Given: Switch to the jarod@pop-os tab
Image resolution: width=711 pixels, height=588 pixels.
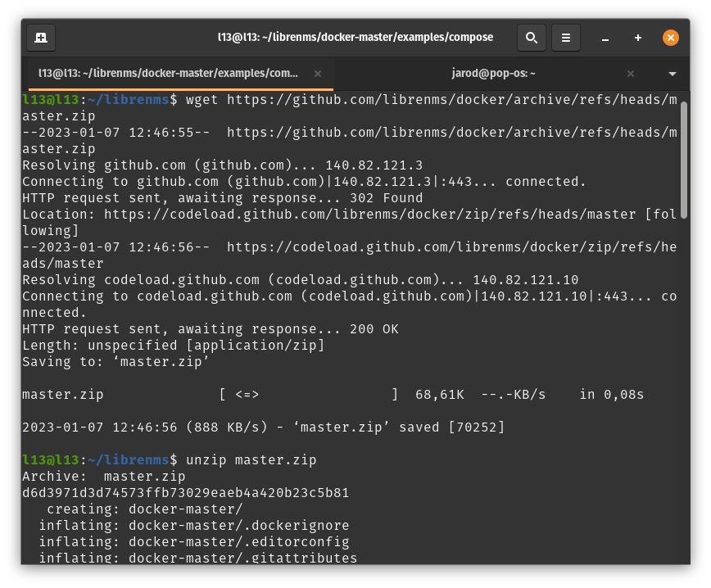Looking at the screenshot, I should (x=493, y=74).
